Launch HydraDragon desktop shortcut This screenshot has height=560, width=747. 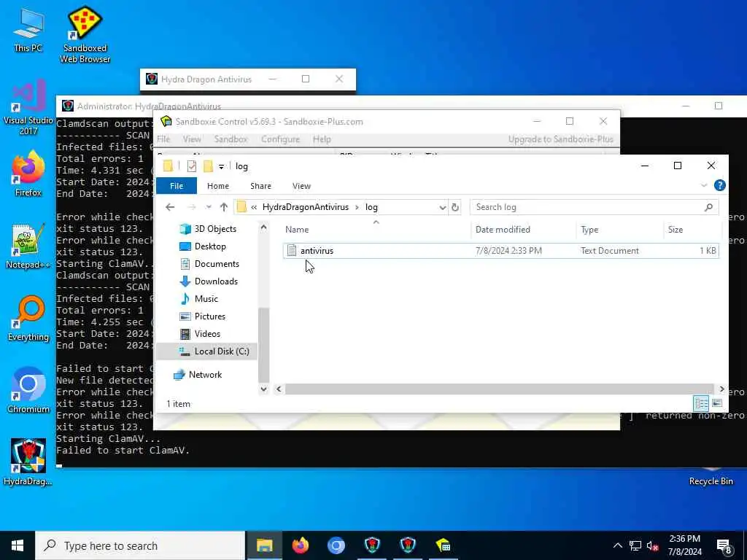pyautogui.click(x=28, y=462)
